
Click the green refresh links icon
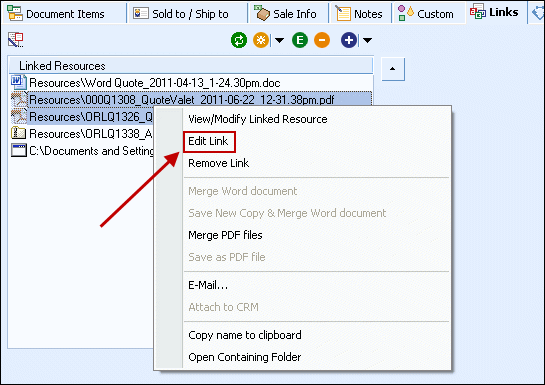(x=239, y=40)
